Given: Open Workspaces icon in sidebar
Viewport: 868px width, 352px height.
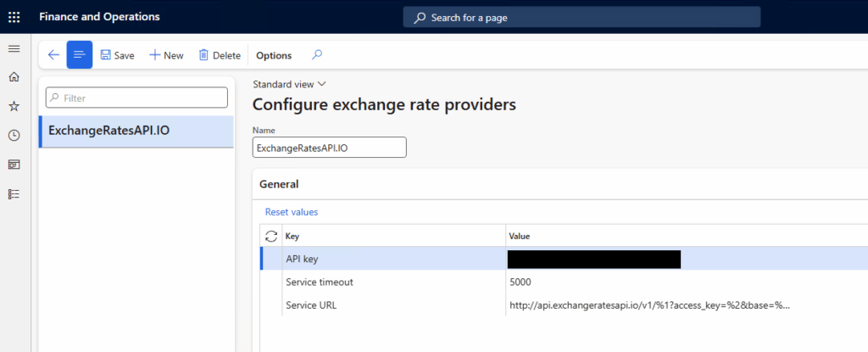Looking at the screenshot, I should click(x=14, y=165).
